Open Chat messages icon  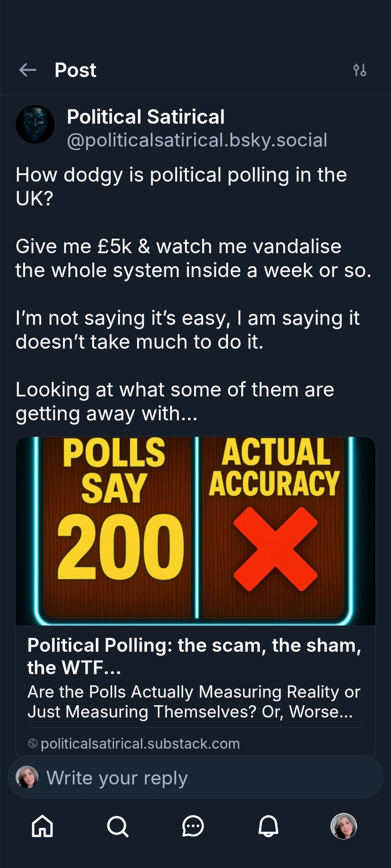click(193, 826)
